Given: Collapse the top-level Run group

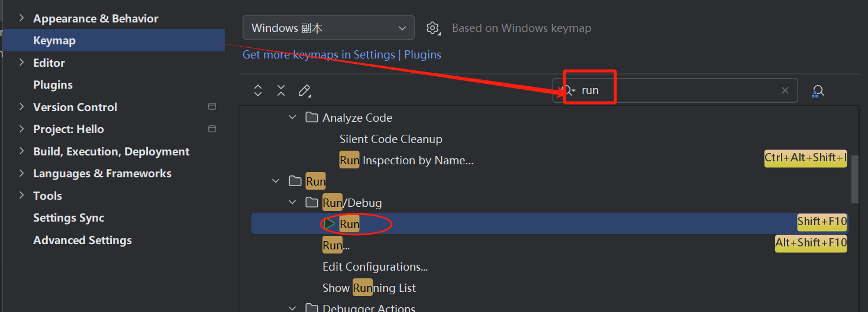Looking at the screenshot, I should point(276,181).
